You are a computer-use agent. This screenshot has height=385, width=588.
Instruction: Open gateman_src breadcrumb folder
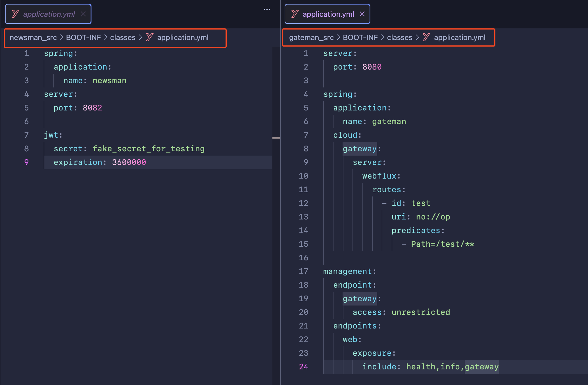(x=311, y=37)
